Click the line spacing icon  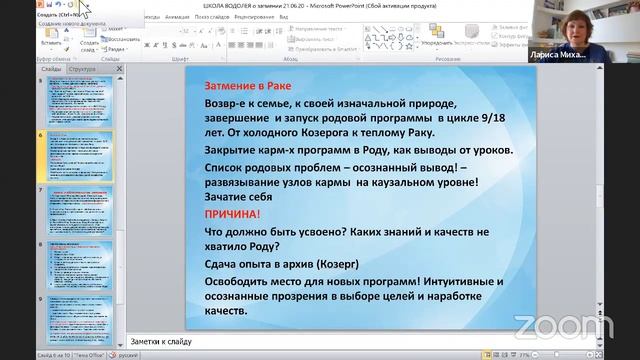(x=279, y=31)
